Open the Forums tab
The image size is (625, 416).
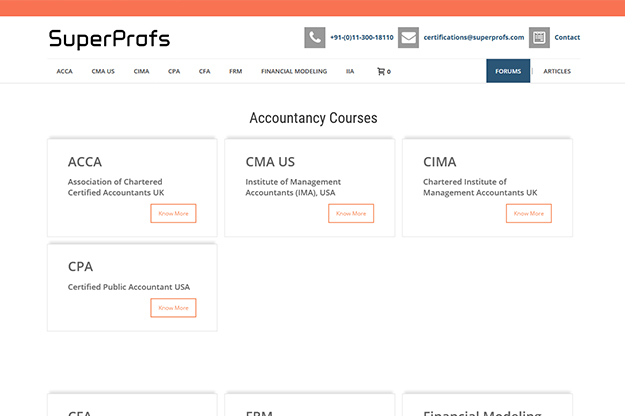point(508,72)
